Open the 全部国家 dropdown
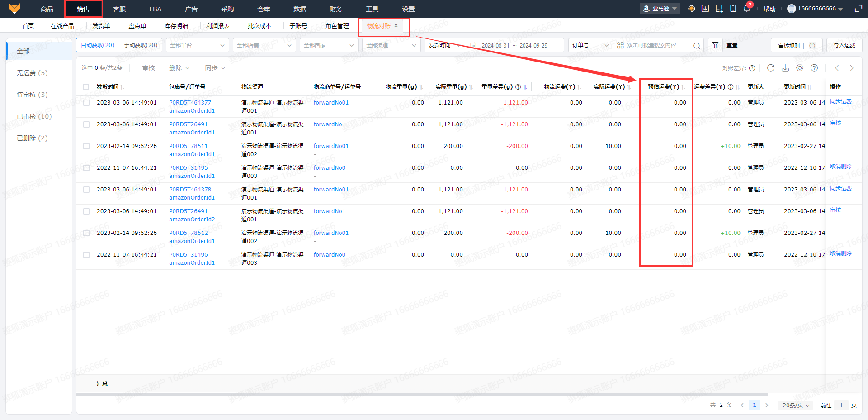 (x=329, y=45)
